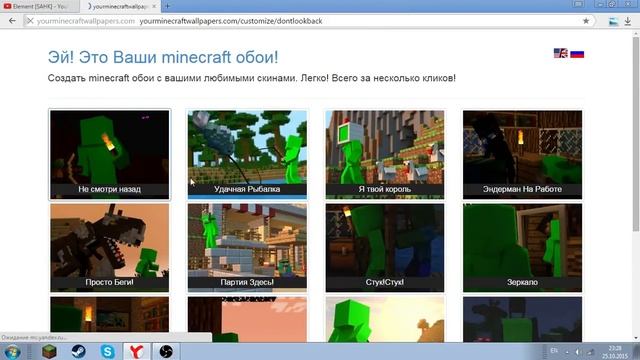640x360 pixels.
Task: Open the 'Не смотри назад' wallpaper
Action: click(x=109, y=155)
